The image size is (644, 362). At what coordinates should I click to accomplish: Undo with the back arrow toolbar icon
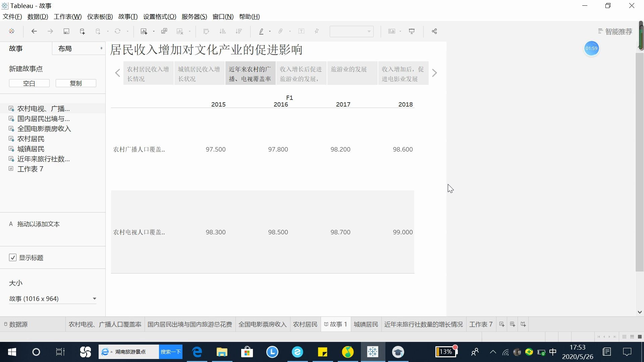34,31
